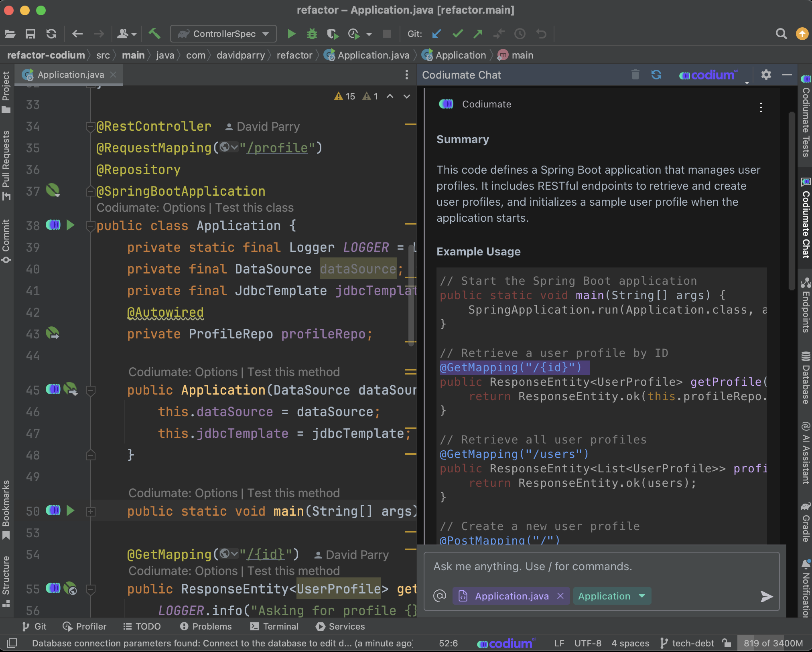Click the Spring bean gutter icon on line 37
Image resolution: width=812 pixels, height=652 pixels.
[53, 190]
